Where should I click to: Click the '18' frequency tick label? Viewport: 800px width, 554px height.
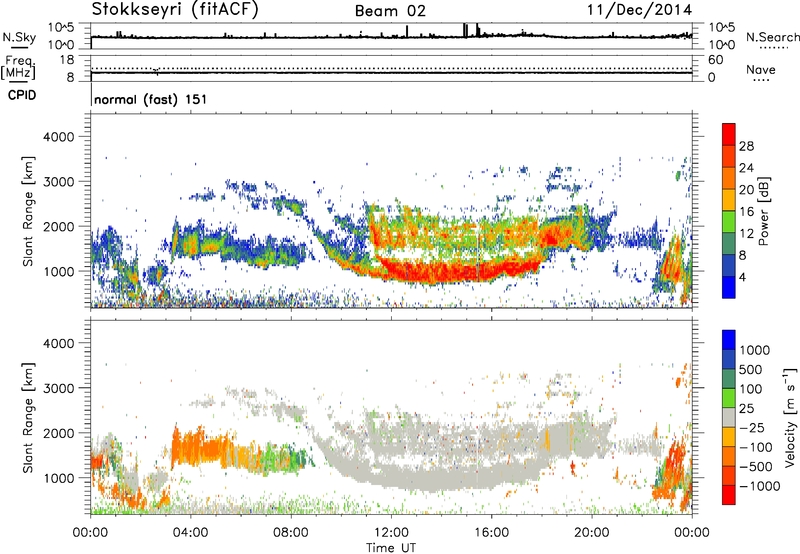(67, 60)
